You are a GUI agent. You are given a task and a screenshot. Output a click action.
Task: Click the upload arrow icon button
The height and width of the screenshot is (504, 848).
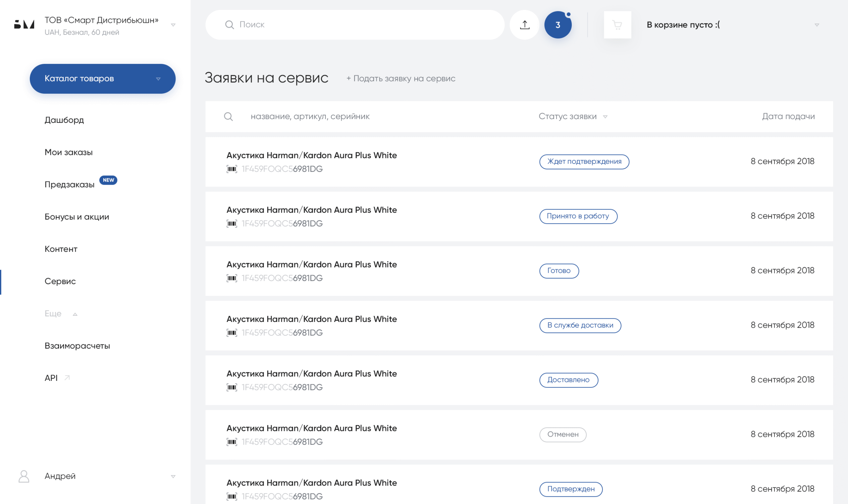click(524, 25)
